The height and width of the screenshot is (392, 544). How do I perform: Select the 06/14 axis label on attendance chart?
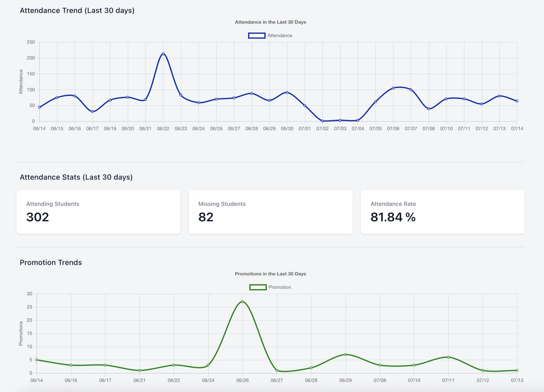click(39, 129)
